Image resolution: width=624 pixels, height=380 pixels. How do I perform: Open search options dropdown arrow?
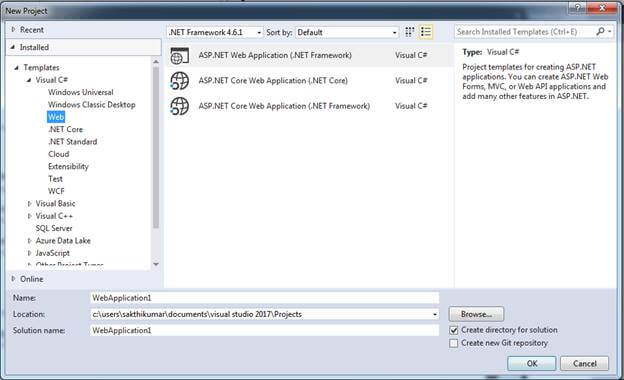(610, 31)
